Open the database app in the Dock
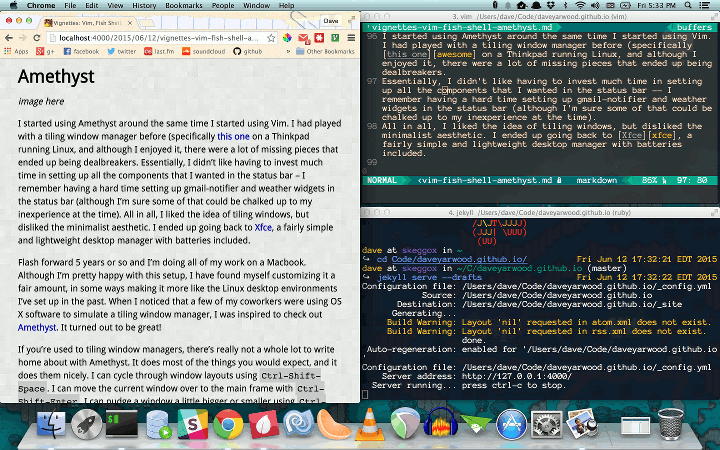The image size is (720, 450). point(158,424)
